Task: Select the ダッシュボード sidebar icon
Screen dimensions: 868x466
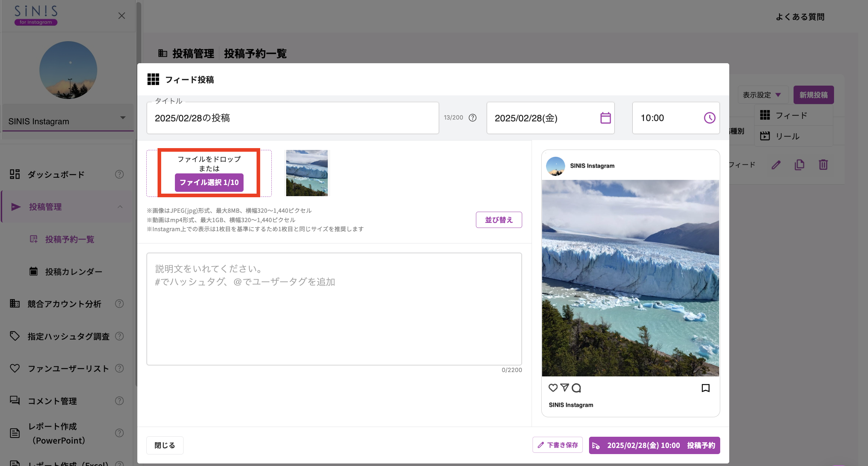Action: (15, 174)
